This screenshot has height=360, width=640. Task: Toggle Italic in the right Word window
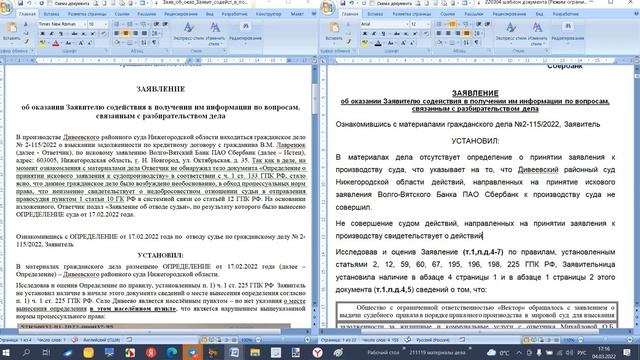point(374,33)
